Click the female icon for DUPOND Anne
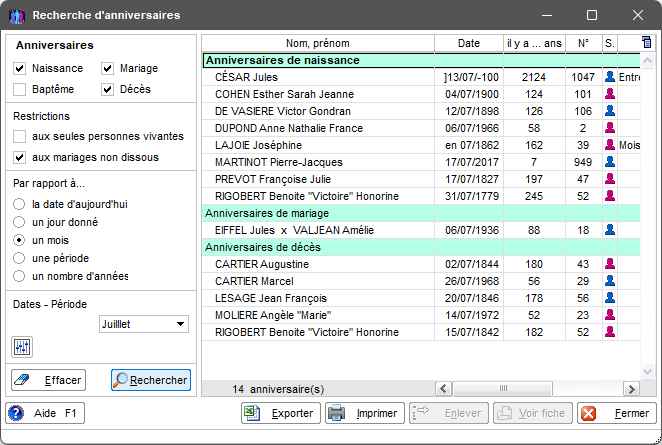This screenshot has width=662, height=445. click(x=610, y=128)
